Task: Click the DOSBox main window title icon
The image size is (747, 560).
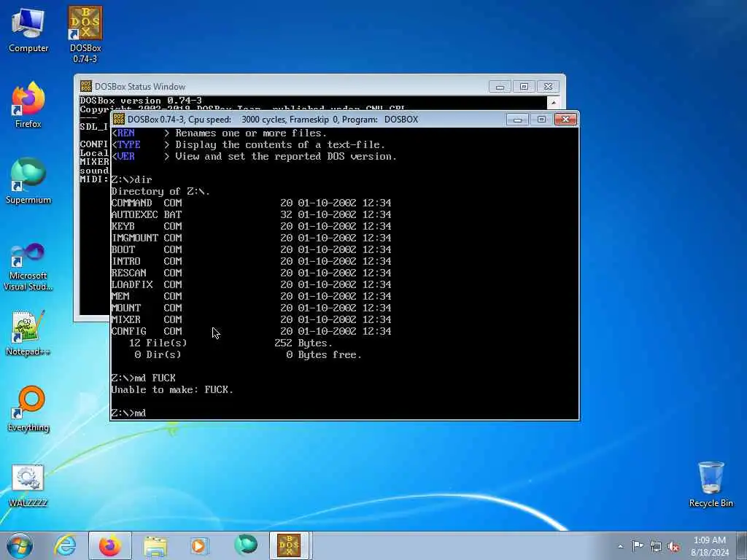Action: pos(119,119)
